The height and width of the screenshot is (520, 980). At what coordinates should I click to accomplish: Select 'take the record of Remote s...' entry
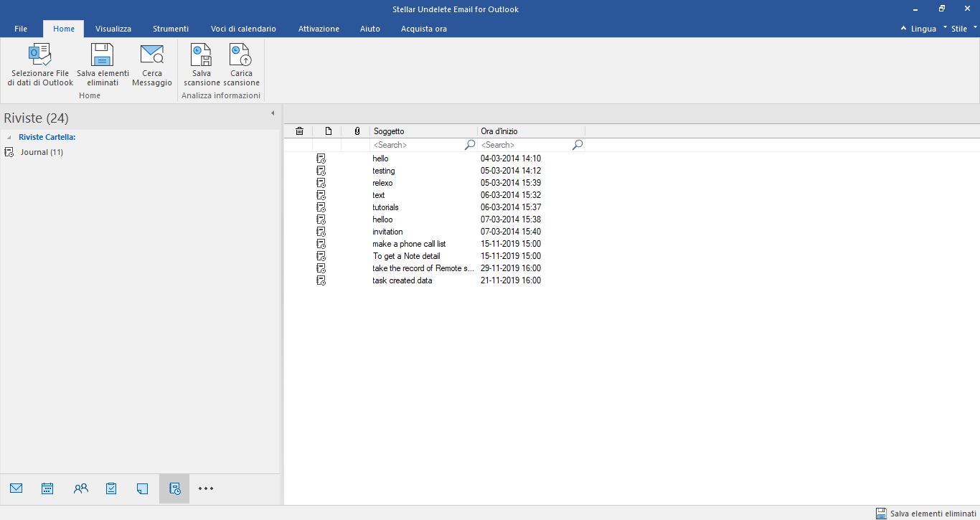pyautogui.click(x=423, y=268)
